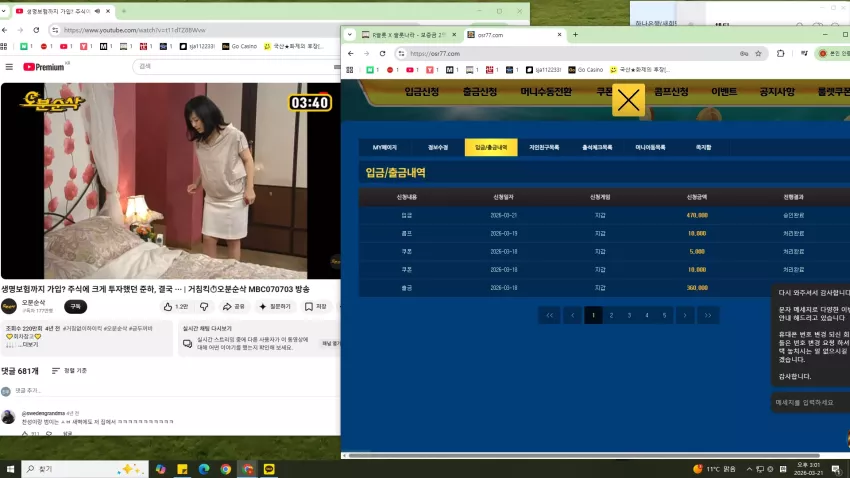Reload the YouTube browser window
The height and width of the screenshot is (478, 850).
point(36,30)
